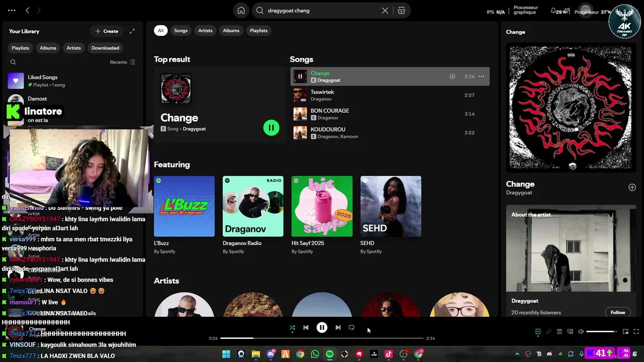Open Spotify Home via house icon
The image size is (644, 362).
[241, 11]
